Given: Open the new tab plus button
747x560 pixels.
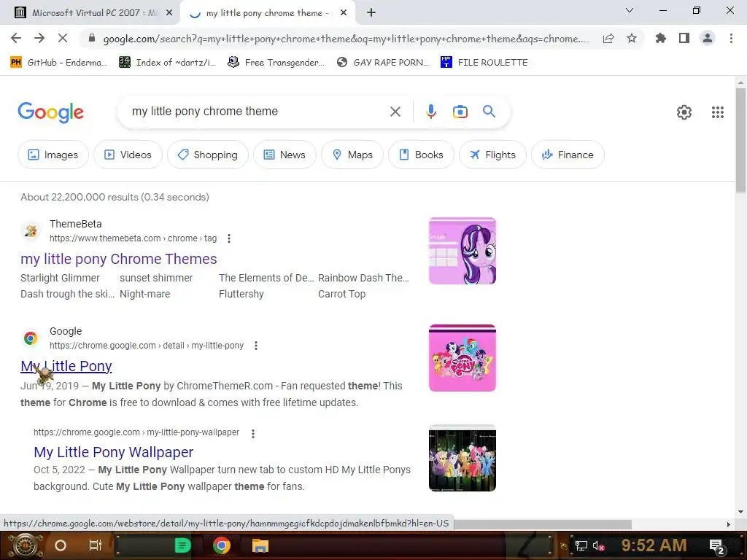Looking at the screenshot, I should [x=371, y=13].
